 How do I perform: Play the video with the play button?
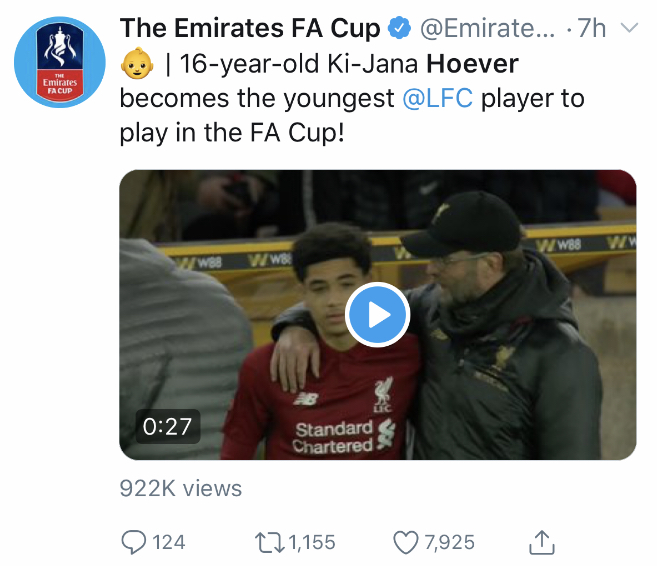377,315
